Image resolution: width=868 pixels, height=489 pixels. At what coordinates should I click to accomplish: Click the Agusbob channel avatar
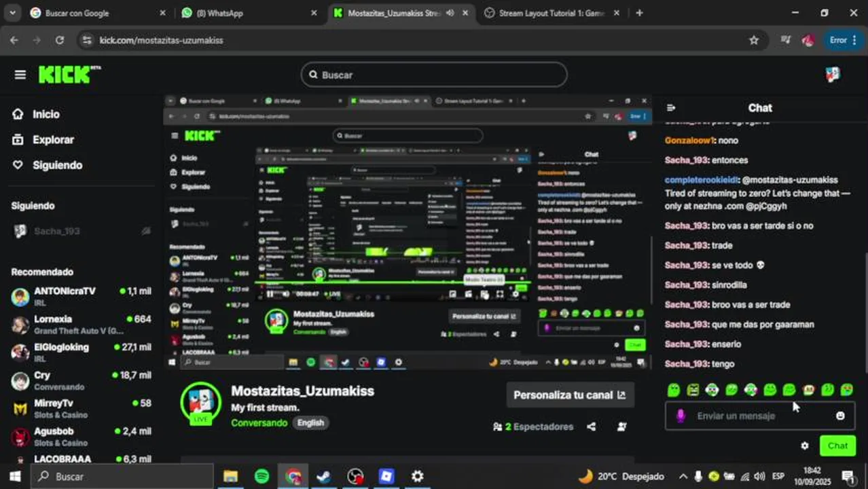[20, 436]
